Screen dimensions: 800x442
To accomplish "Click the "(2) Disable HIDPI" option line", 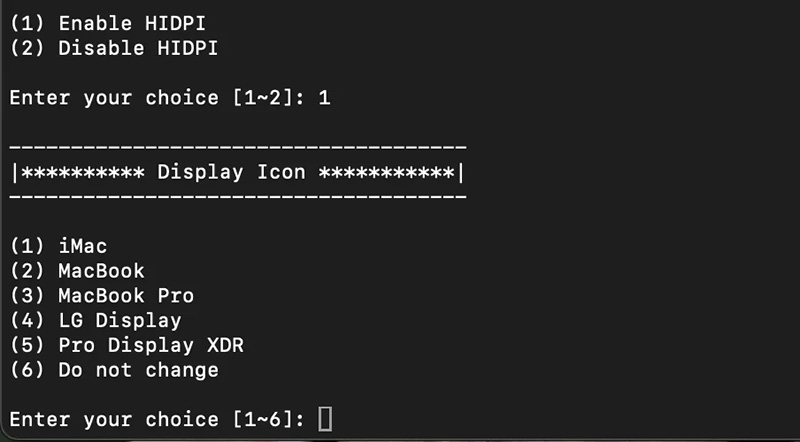I will coord(114,48).
